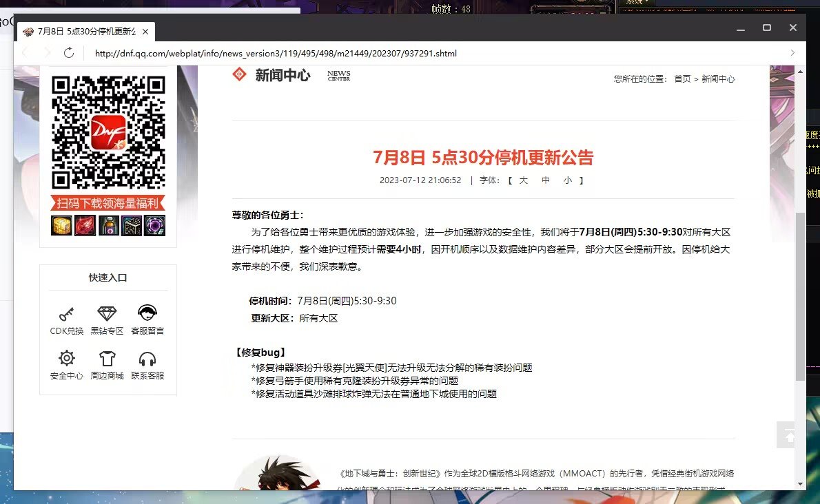Click the 修复神器装扮升级券 bug line
The height and width of the screenshot is (504, 820).
(x=391, y=368)
